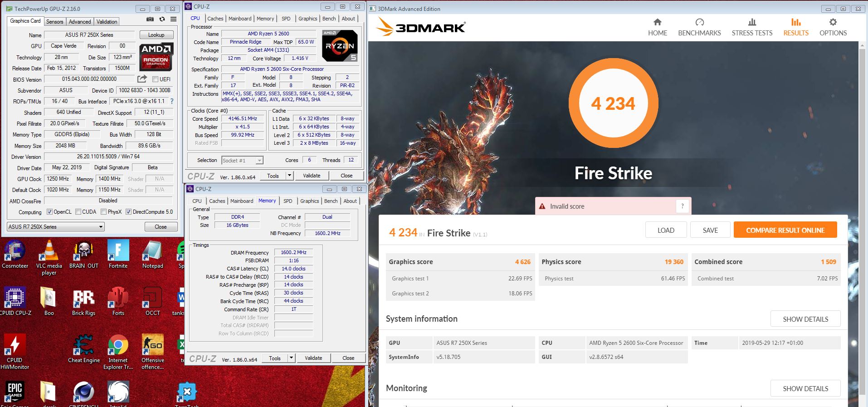868x407 pixels.
Task: Open the Boo folder on desktop
Action: point(49,302)
